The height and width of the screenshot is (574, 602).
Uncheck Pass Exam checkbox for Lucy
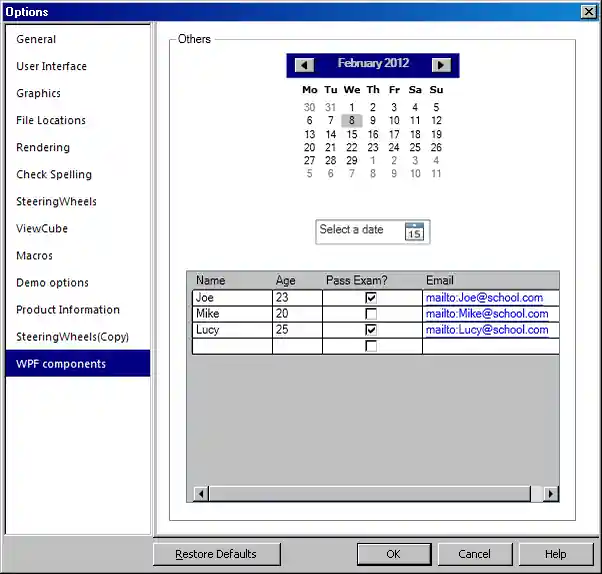point(371,330)
